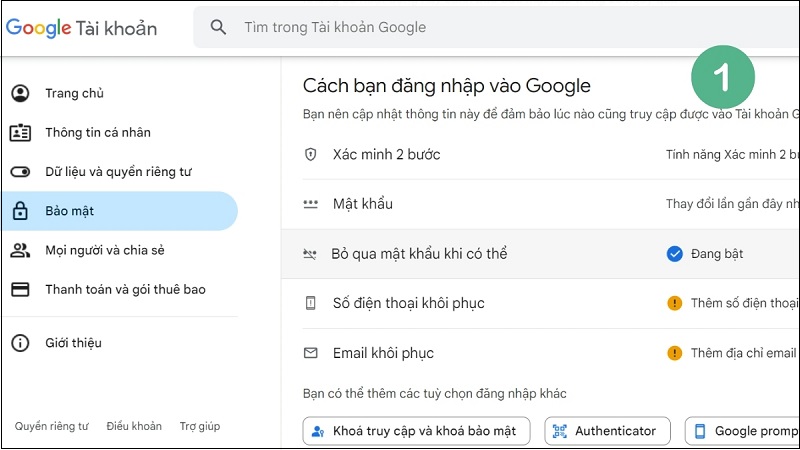This screenshot has height=450, width=800.
Task: Click the Xác minh 2 bước shield icon
Action: [310, 155]
